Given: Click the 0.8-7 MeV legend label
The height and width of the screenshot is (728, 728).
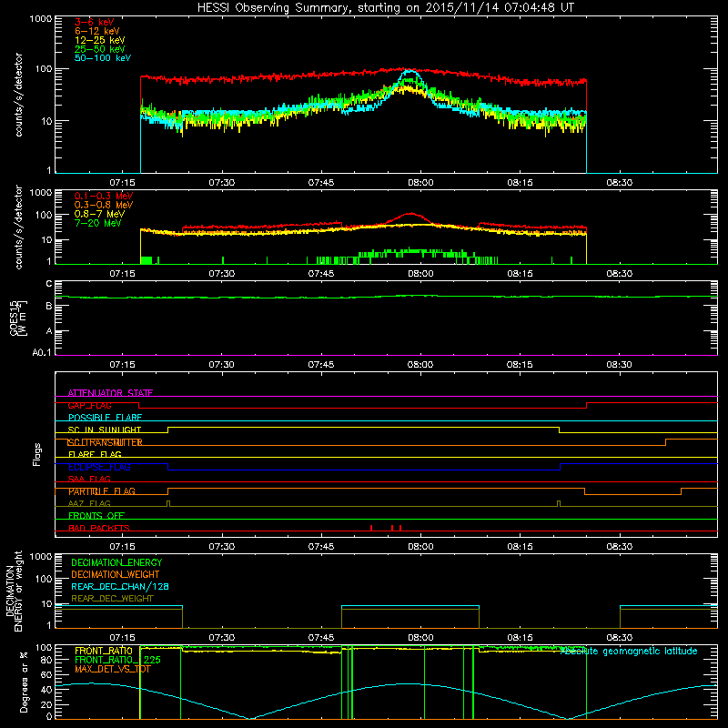Looking at the screenshot, I should 99,214.
